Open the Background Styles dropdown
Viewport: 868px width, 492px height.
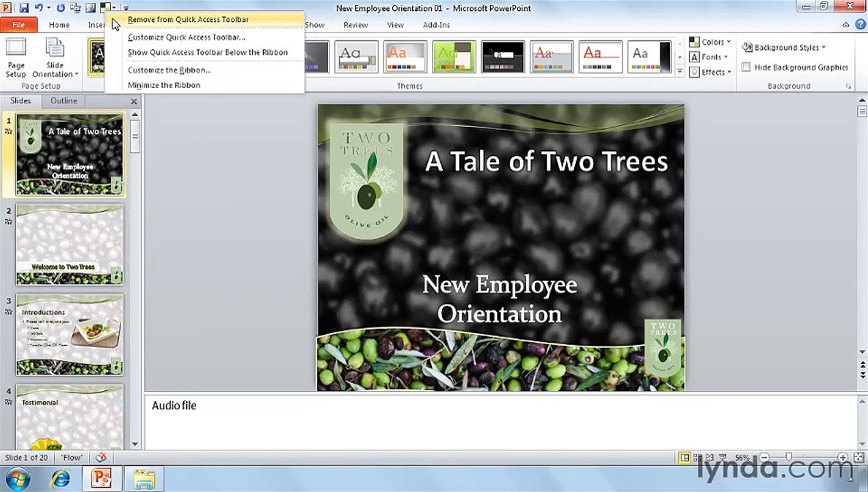click(x=784, y=47)
